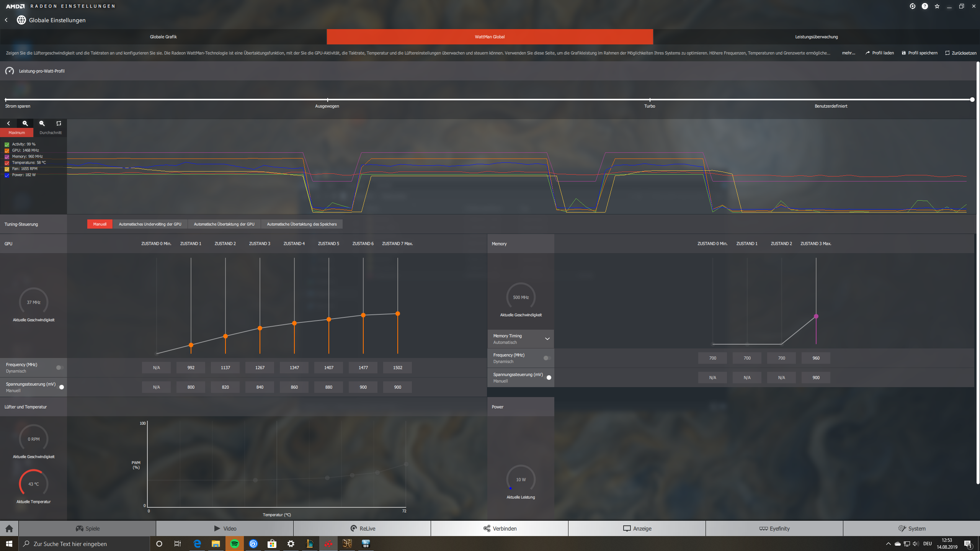Viewport: 980px width, 551px height.
Task: Click the memory frequency field showing 960
Action: 816,358
